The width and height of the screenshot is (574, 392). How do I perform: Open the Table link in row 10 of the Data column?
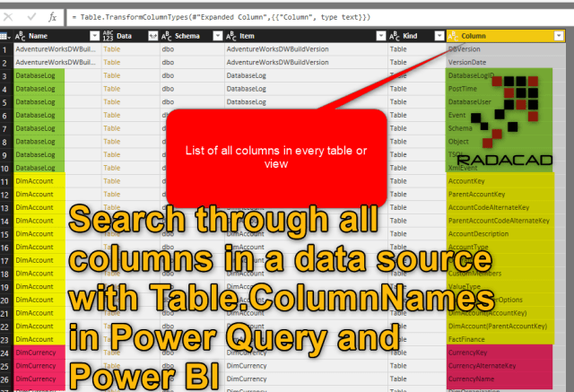click(x=111, y=168)
